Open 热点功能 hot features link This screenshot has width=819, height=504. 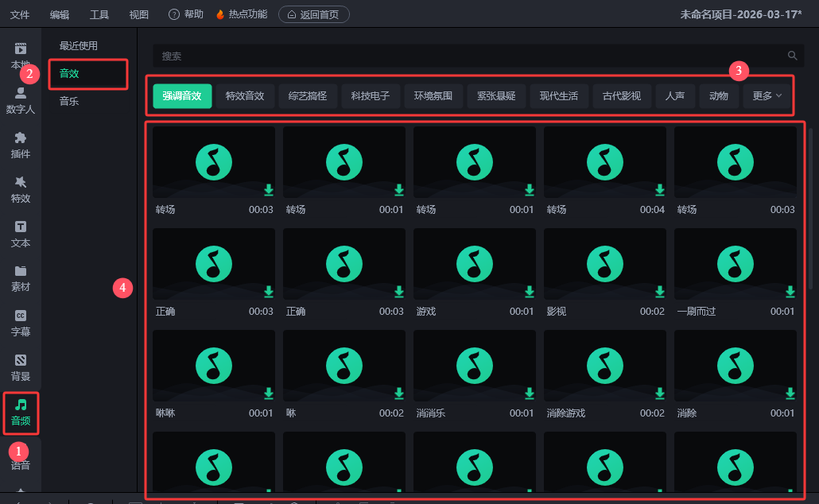242,14
